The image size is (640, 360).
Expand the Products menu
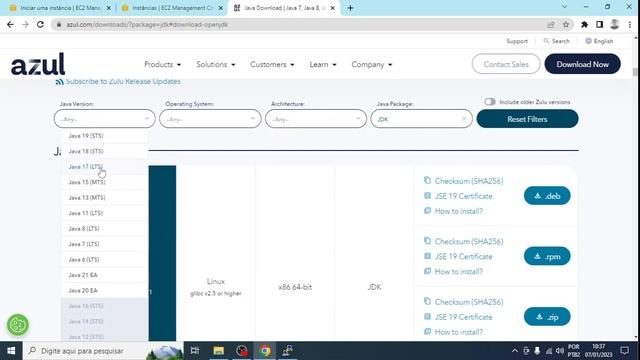pos(162,64)
